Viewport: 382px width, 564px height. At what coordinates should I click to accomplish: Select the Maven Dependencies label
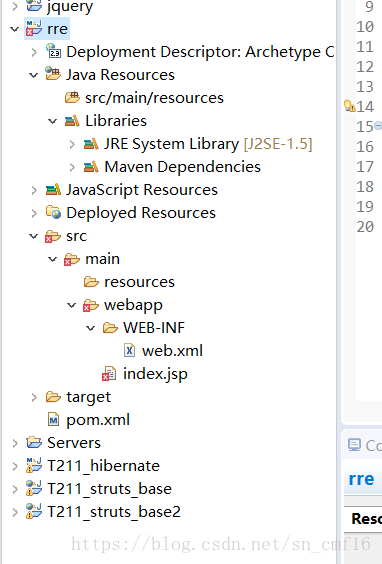click(x=182, y=167)
